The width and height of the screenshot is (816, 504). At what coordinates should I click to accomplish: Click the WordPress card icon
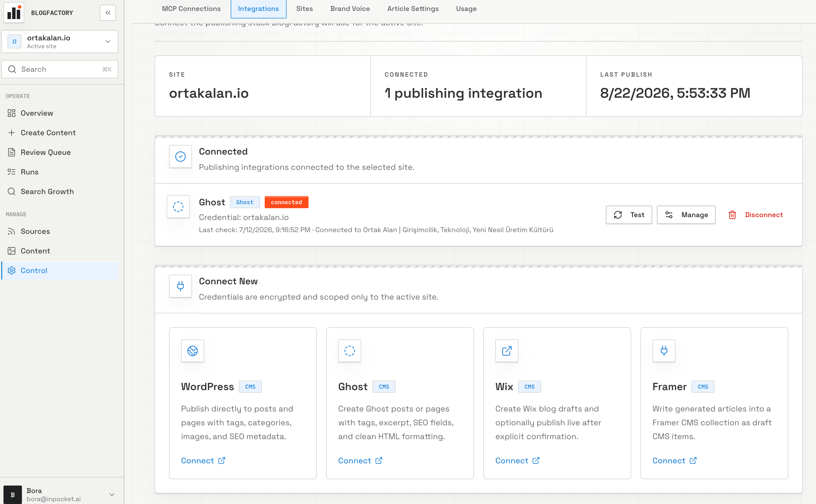[x=193, y=351]
